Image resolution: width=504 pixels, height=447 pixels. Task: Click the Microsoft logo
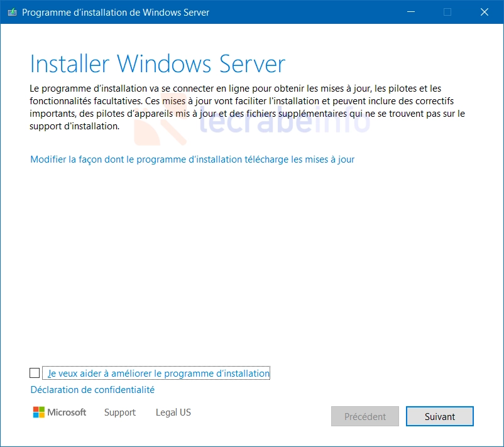[60, 412]
